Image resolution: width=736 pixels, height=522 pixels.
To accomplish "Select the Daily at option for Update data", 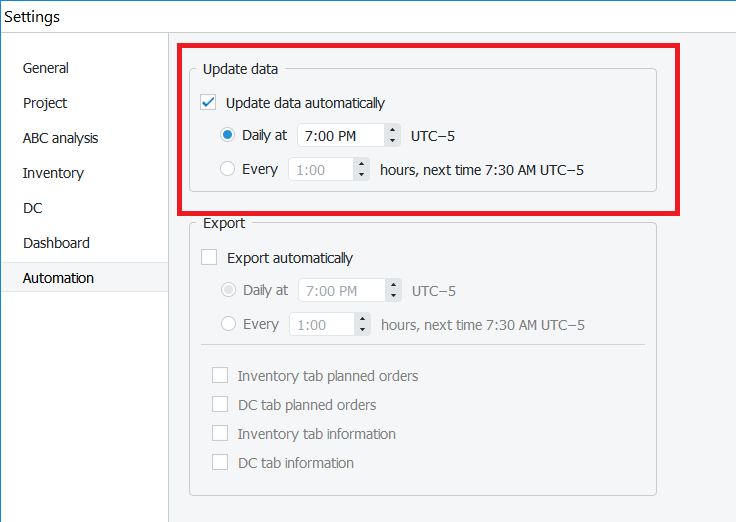I will coord(228,135).
